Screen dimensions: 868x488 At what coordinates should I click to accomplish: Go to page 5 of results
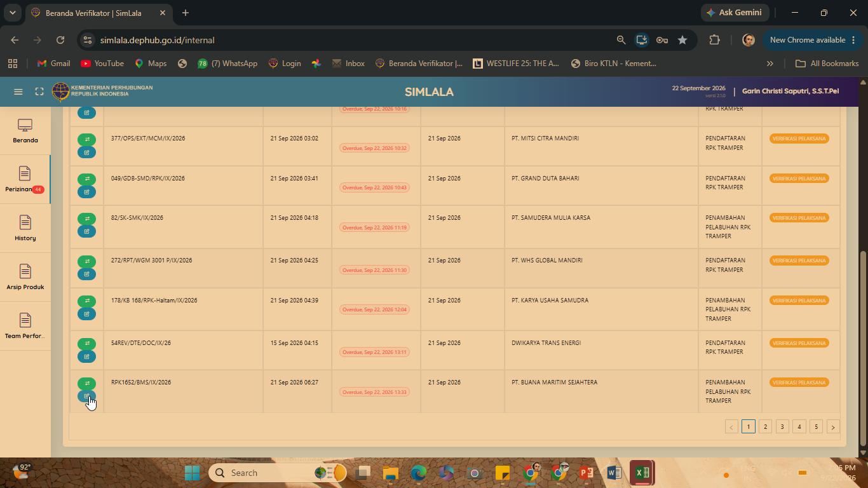click(x=816, y=427)
